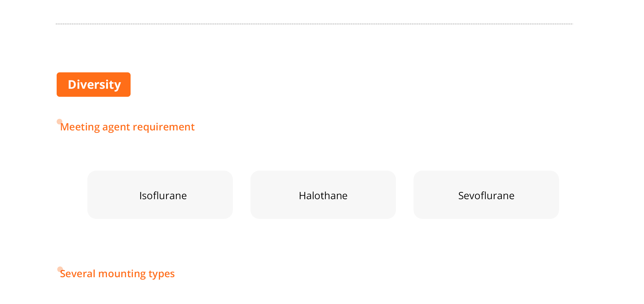Open the Meeting agent requirement heading
Screen dimensions: 644x304
127,127
